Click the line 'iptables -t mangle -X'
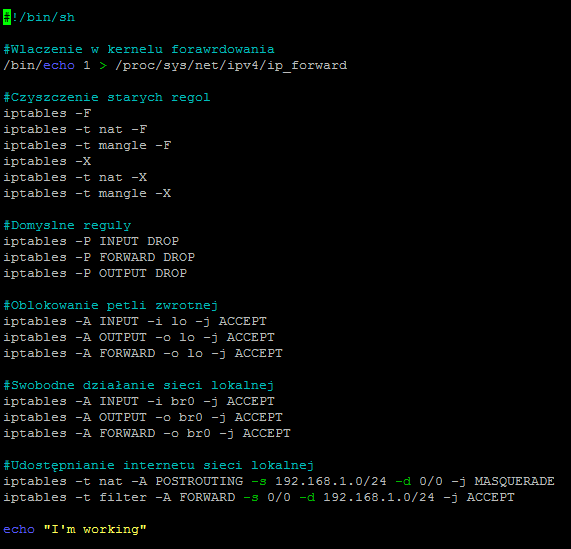571x549 pixels. coord(87,193)
